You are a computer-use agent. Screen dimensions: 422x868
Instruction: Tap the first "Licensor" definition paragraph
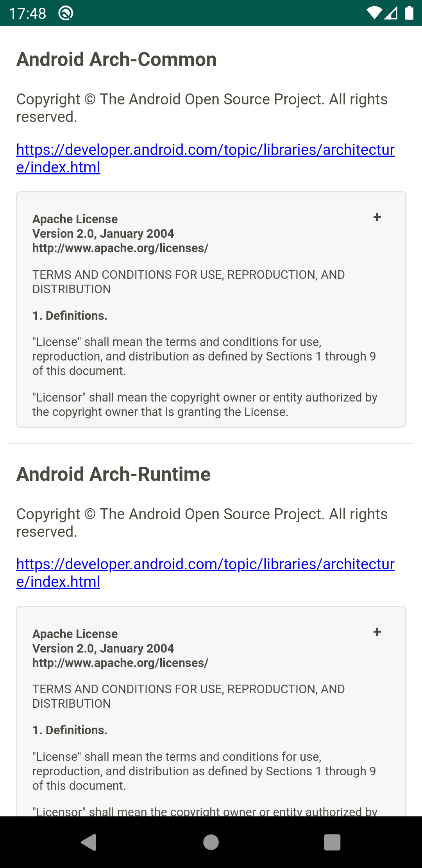pos(205,405)
